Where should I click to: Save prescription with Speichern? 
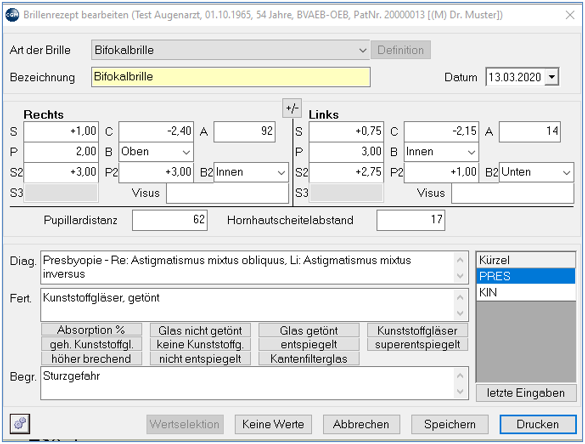pos(450,424)
